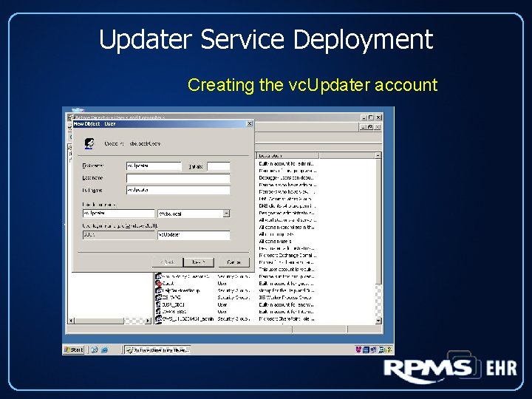The image size is (532, 399).
Task: Click the IWAM user account icon
Action: (158, 311)
